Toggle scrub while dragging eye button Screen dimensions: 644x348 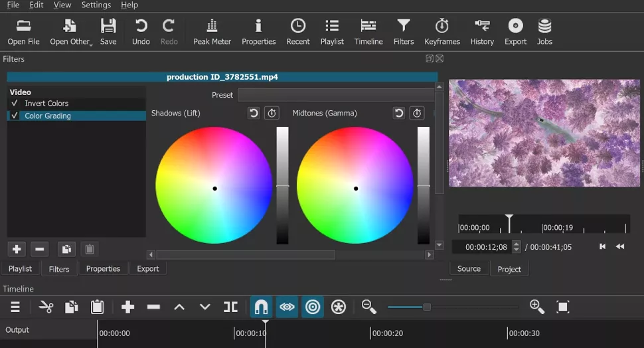point(287,307)
